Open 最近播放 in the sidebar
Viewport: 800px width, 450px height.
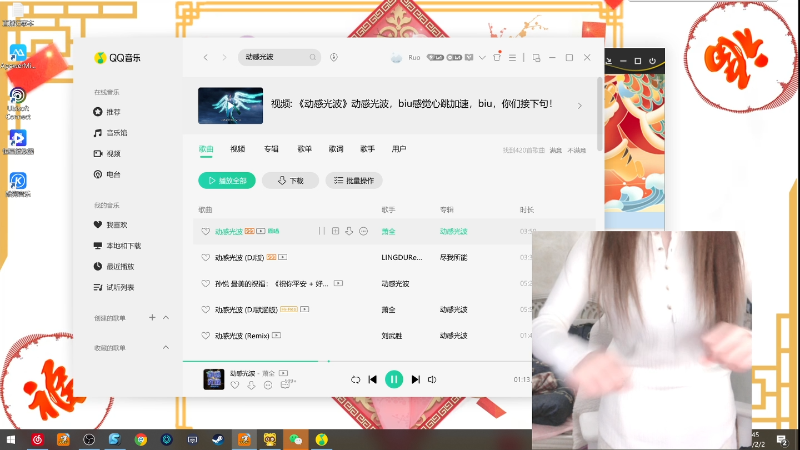click(x=114, y=266)
